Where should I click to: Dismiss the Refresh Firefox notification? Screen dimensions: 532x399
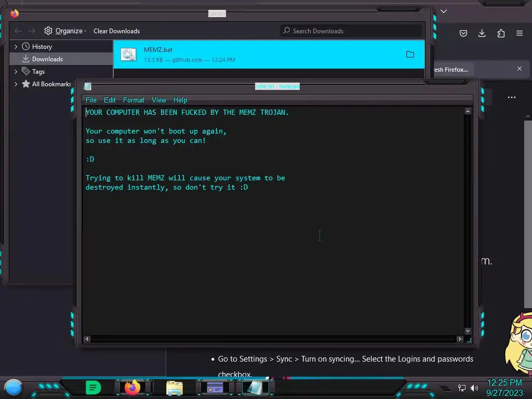[520, 69]
